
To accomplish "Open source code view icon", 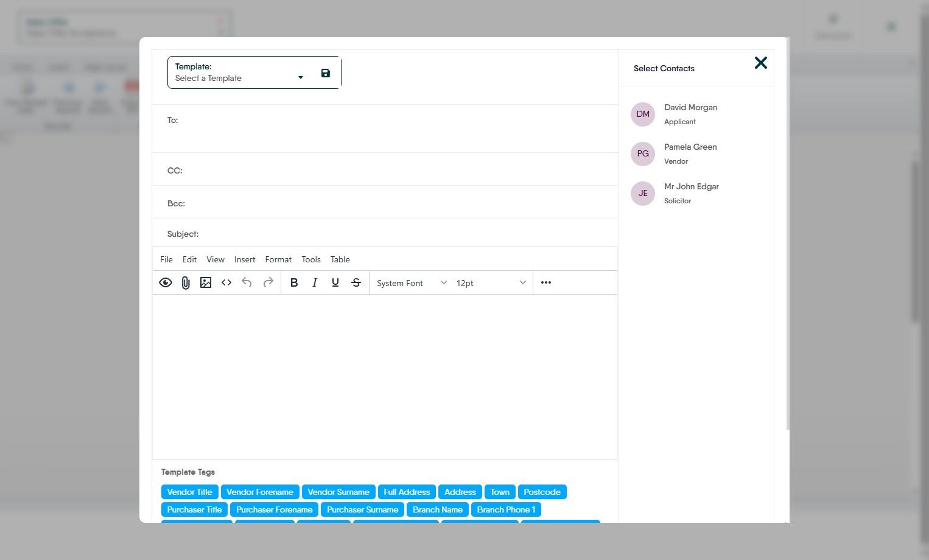I will point(226,282).
